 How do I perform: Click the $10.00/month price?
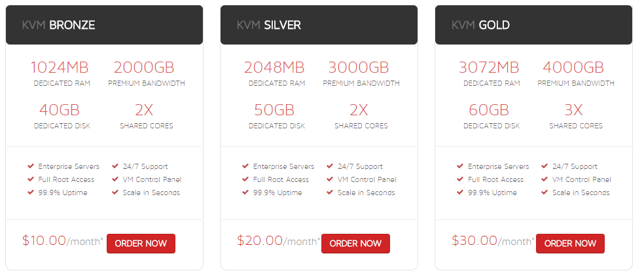pos(63,240)
